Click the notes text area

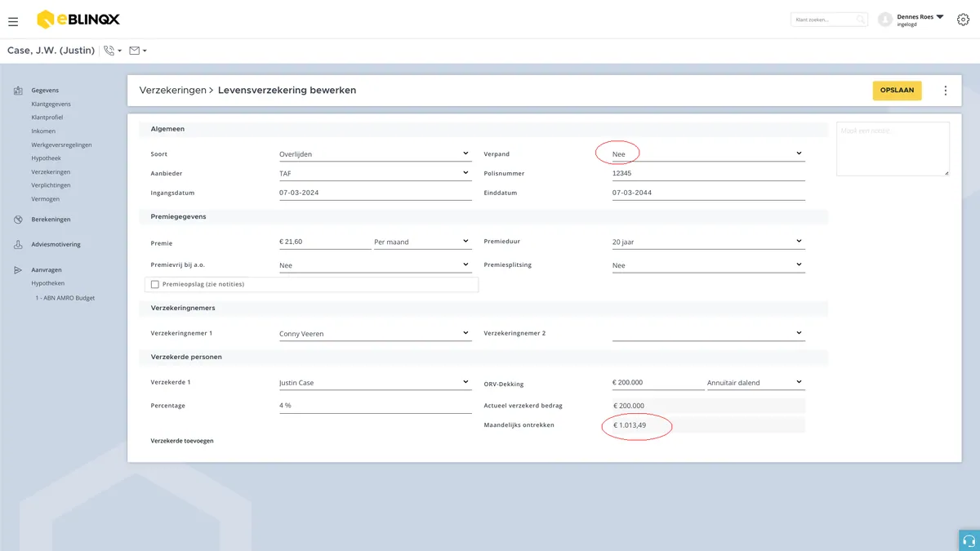pos(893,149)
